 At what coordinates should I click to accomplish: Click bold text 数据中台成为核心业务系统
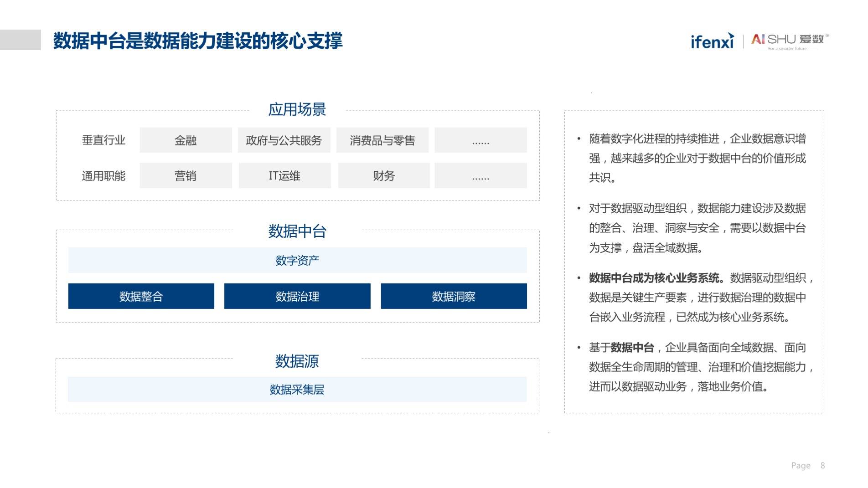pos(657,278)
